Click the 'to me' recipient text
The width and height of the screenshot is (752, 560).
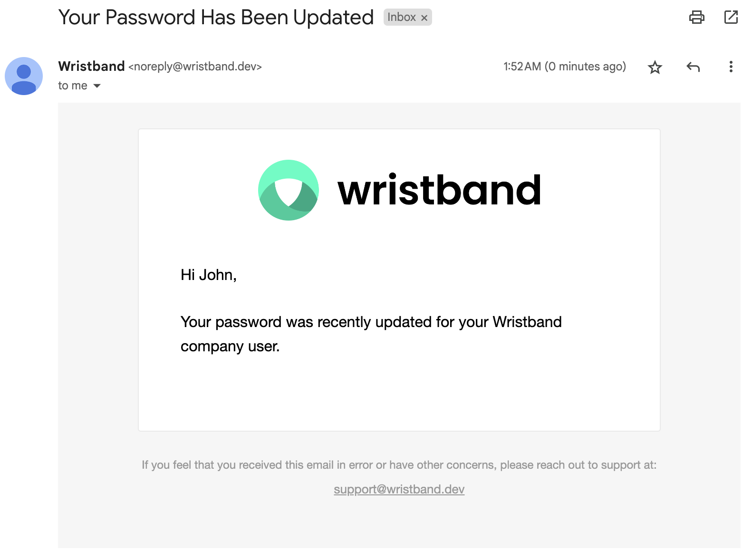click(x=73, y=86)
